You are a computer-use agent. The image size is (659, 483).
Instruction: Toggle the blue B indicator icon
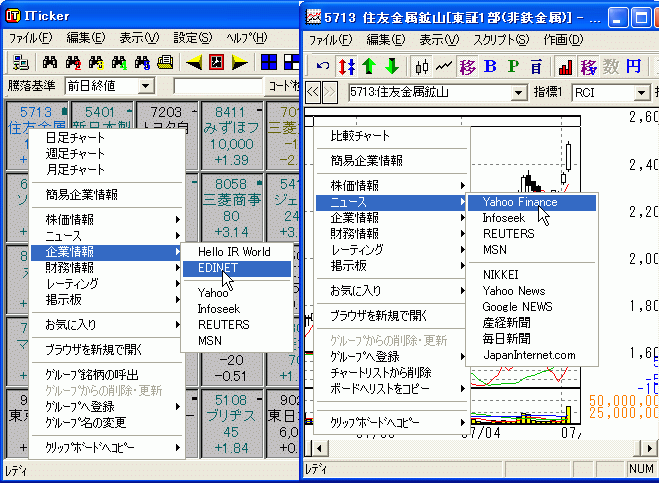(490, 67)
